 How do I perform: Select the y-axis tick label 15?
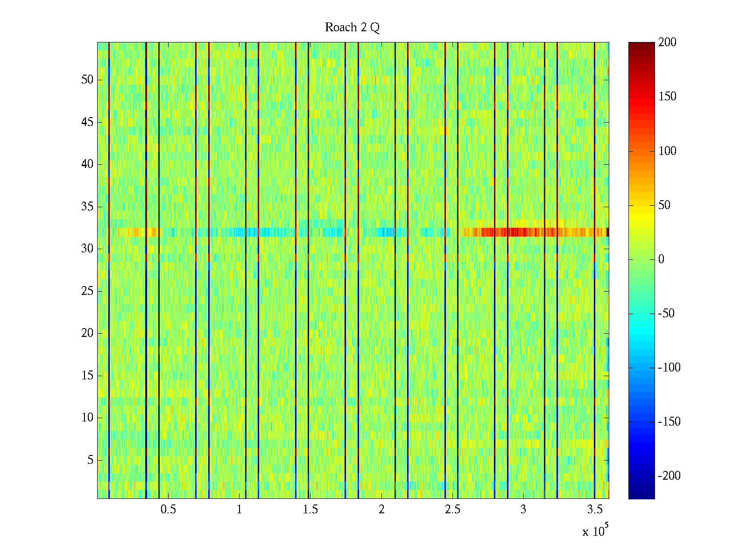coord(87,376)
